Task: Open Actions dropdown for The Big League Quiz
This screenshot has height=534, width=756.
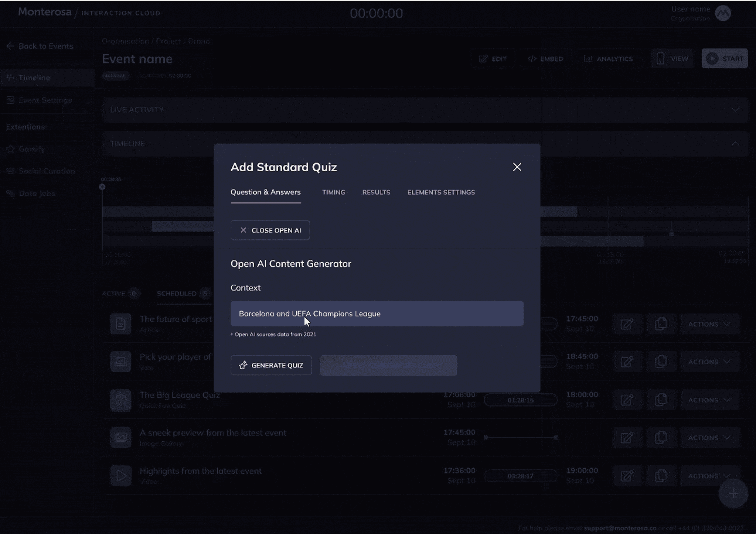Action: point(709,400)
